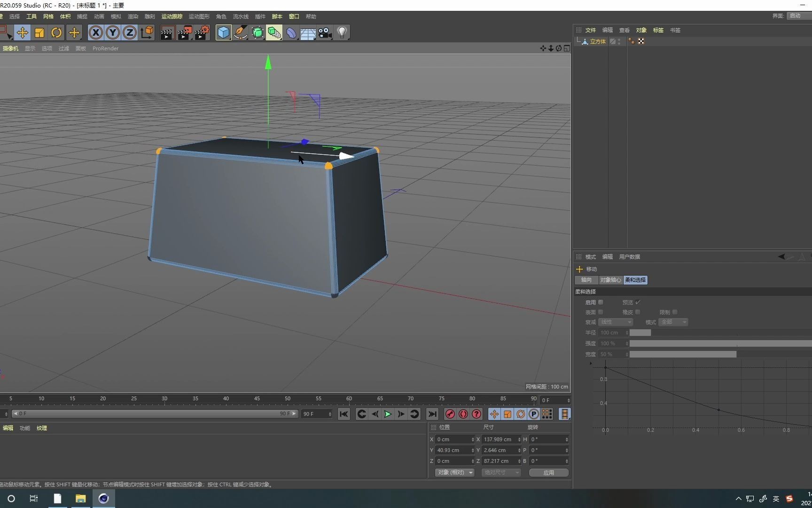Enable the 启用 checkbox under 柔和选择
Viewport: 812px width, 508px height.
[600, 302]
